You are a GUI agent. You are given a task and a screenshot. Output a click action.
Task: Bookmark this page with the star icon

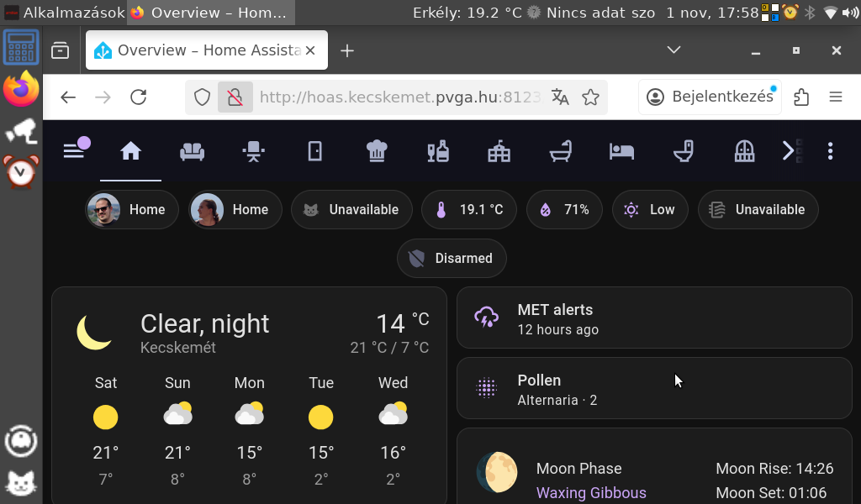click(x=590, y=97)
